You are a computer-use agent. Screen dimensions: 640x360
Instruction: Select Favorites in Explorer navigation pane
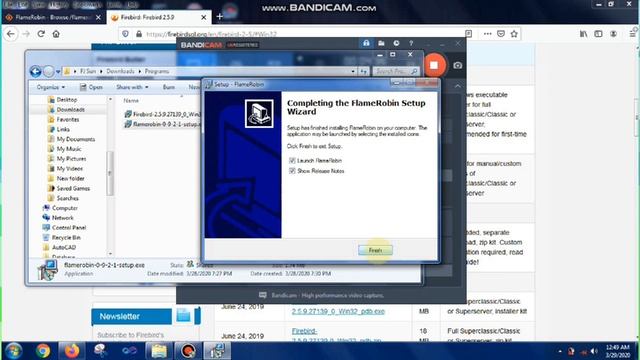(x=67, y=120)
